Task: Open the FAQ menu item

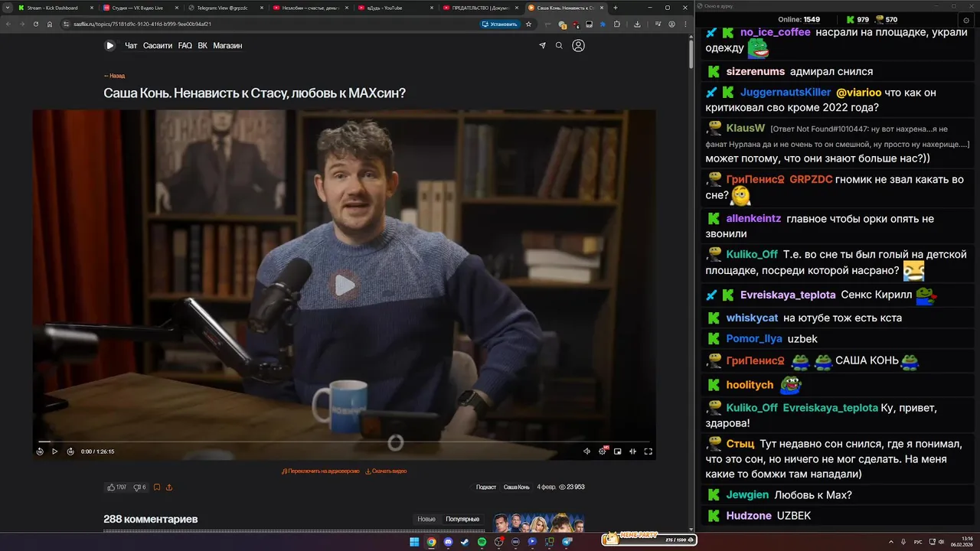Action: (185, 46)
